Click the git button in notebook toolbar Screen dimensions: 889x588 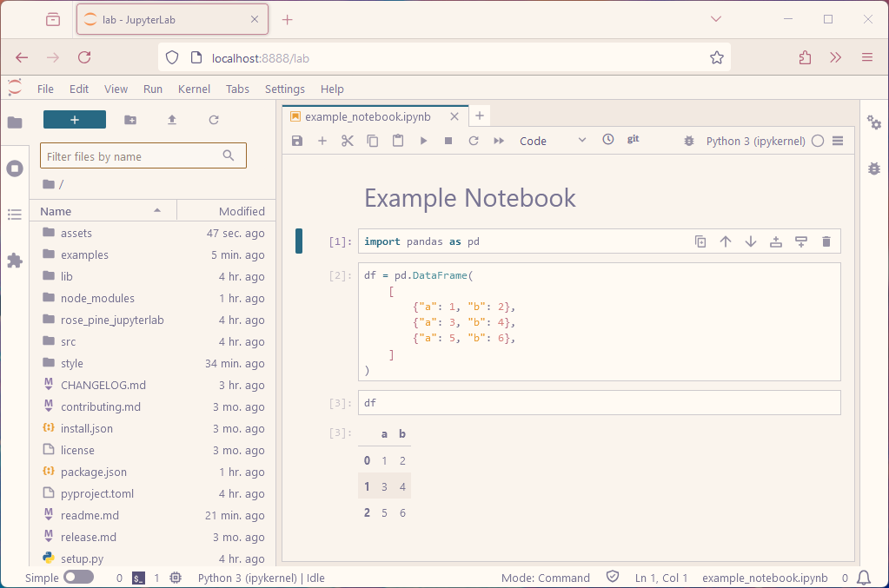tap(634, 139)
